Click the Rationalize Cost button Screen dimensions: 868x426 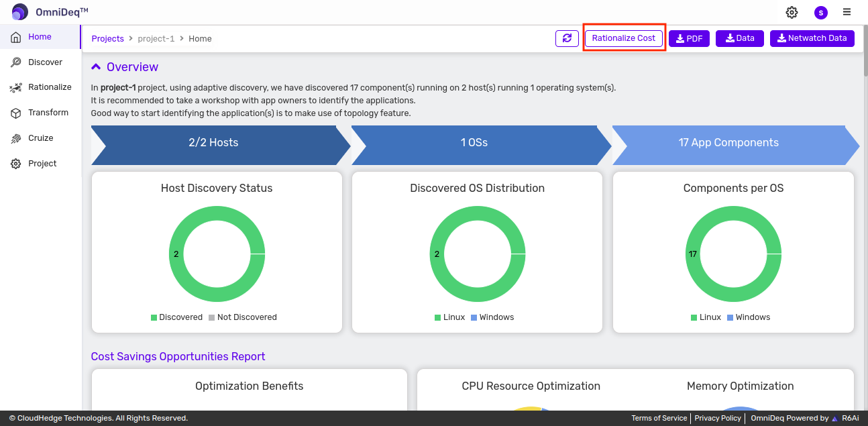click(624, 38)
